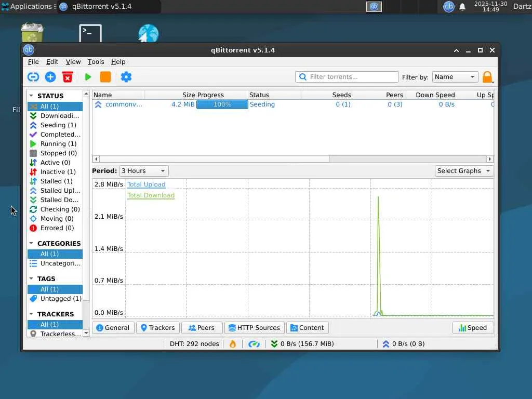Sort torrents by the Down Speed column
The width and height of the screenshot is (532, 399).
pos(430,95)
